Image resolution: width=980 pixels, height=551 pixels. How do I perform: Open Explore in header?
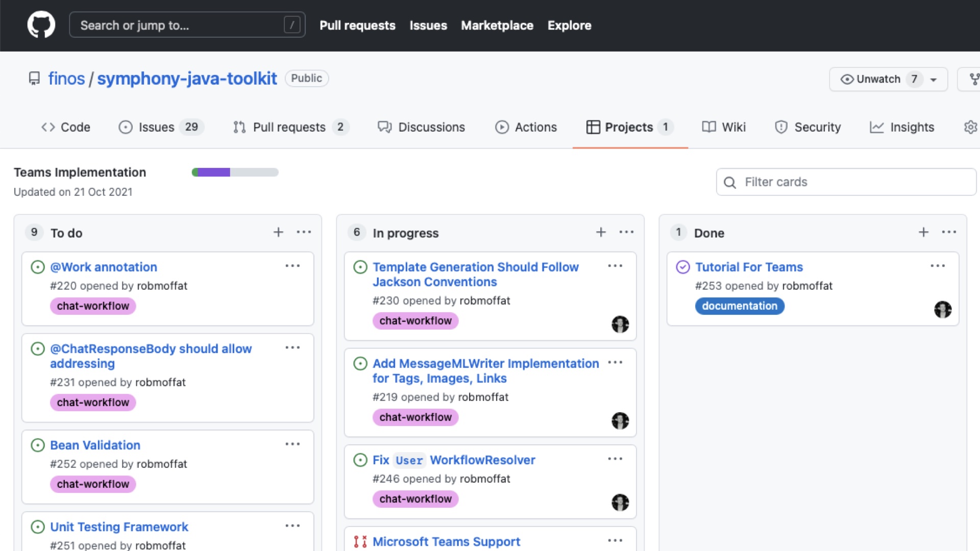tap(570, 25)
